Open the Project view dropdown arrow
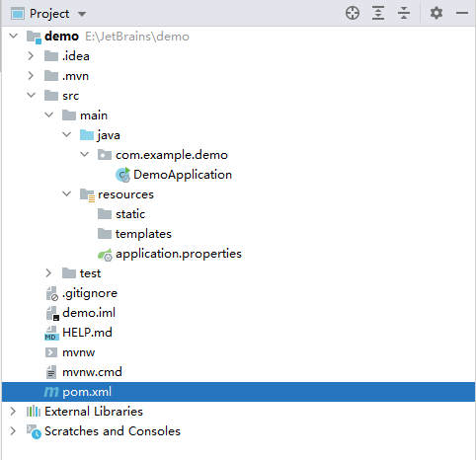 click(82, 14)
